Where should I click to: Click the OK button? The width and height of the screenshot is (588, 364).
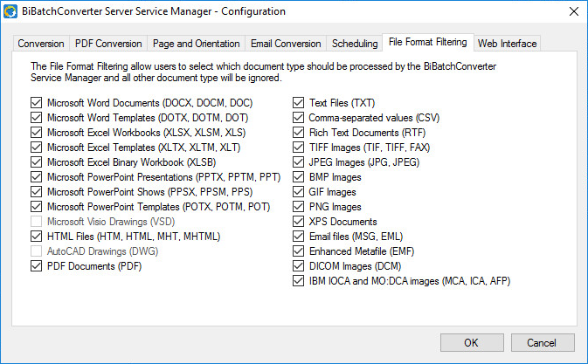pyautogui.click(x=472, y=342)
